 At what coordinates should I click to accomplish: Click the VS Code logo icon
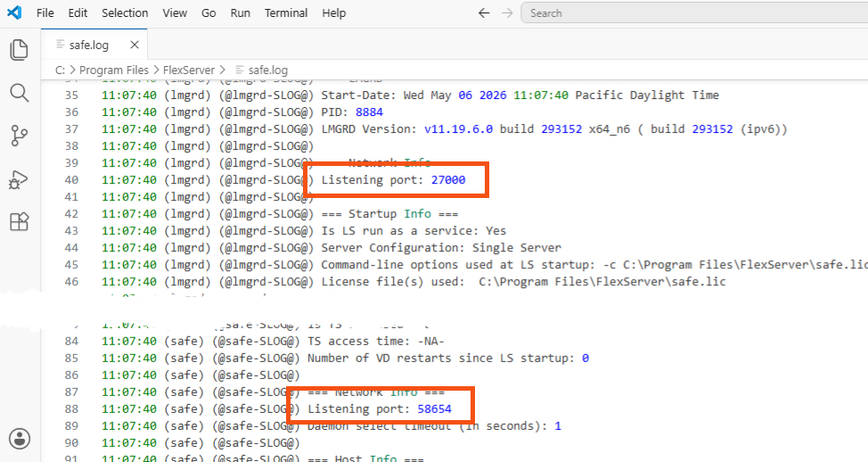[14, 12]
